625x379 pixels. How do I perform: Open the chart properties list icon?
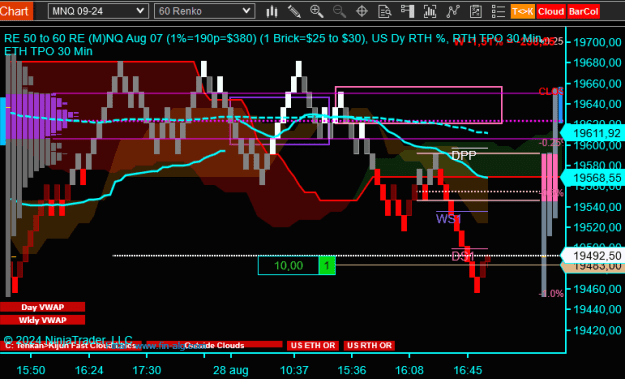point(498,11)
